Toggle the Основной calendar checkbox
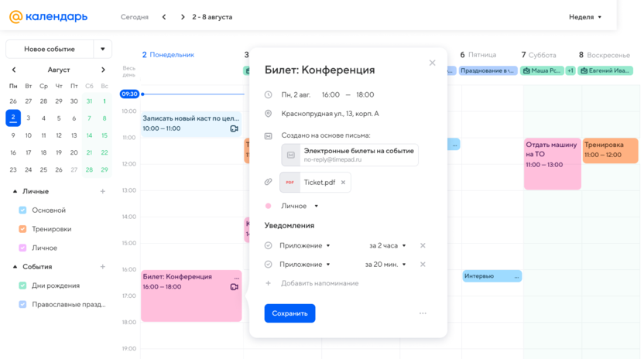Screen dimensions: 644x359 (22, 210)
